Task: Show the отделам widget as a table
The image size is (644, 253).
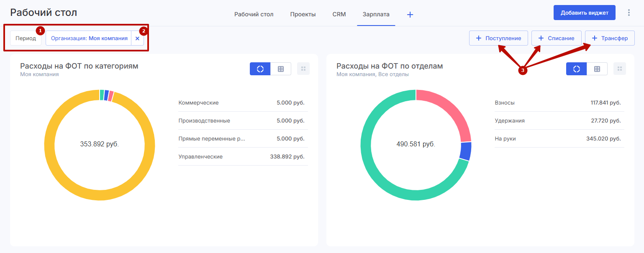Action: [597, 69]
